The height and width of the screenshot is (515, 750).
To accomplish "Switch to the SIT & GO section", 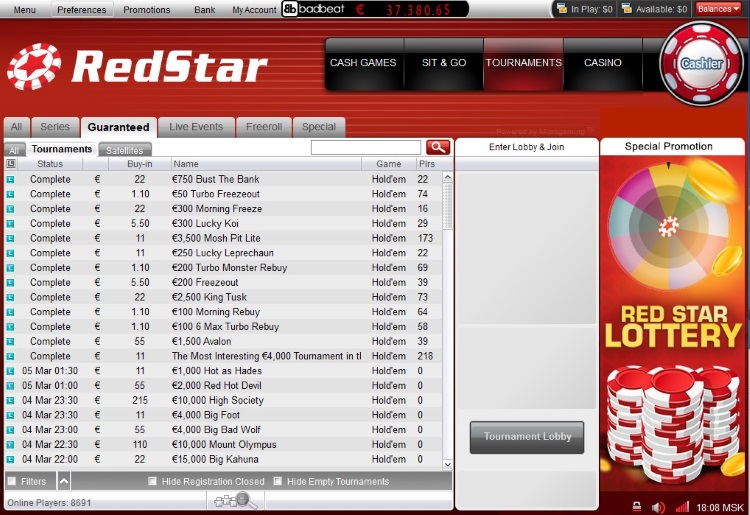I will 444,64.
